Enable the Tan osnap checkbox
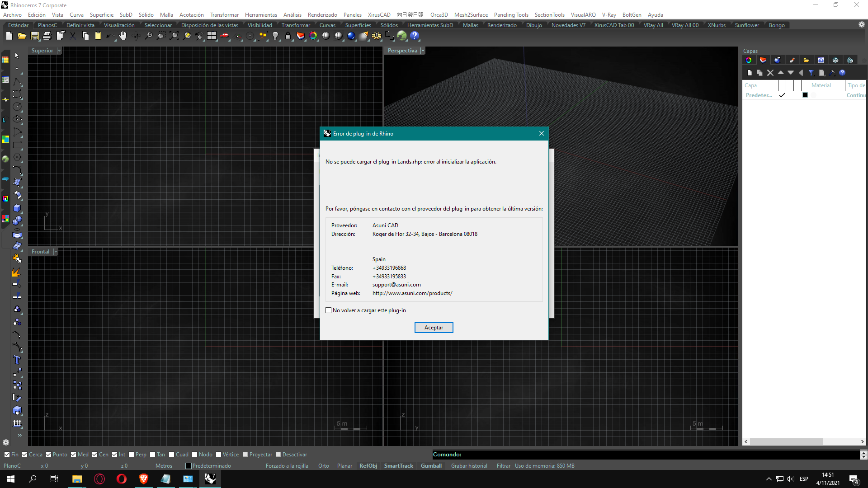Viewport: 868px width, 488px height. click(153, 455)
